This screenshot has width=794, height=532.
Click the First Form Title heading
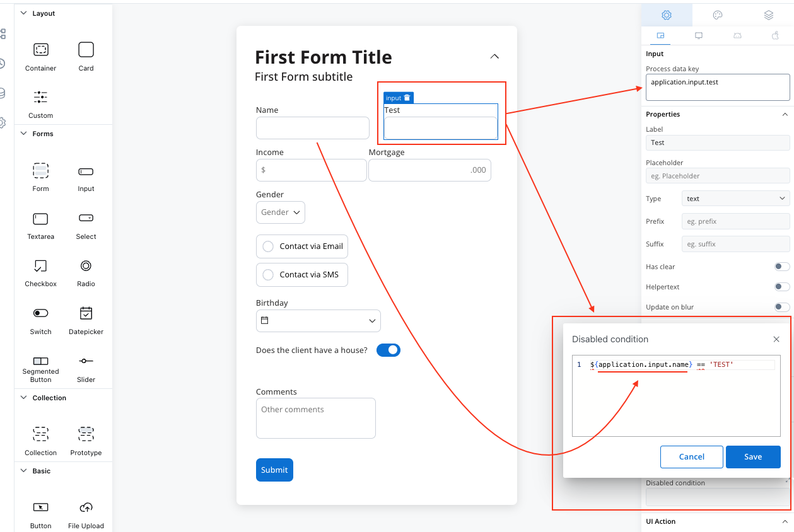point(324,57)
